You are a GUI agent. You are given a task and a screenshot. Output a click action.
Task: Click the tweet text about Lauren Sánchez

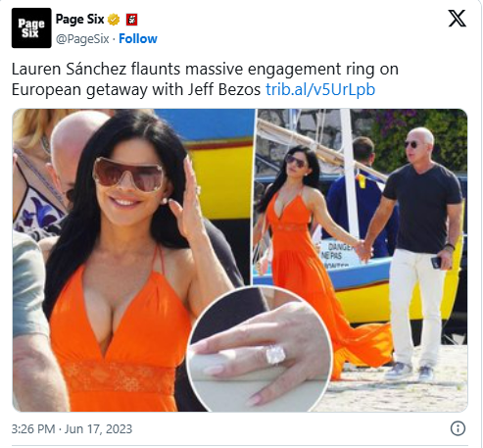click(205, 79)
